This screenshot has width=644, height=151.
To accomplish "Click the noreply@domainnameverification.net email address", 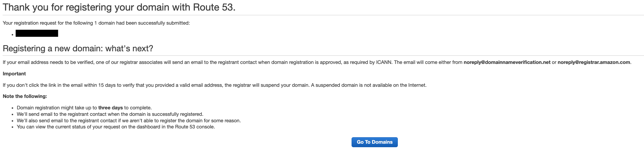I will point(507,62).
